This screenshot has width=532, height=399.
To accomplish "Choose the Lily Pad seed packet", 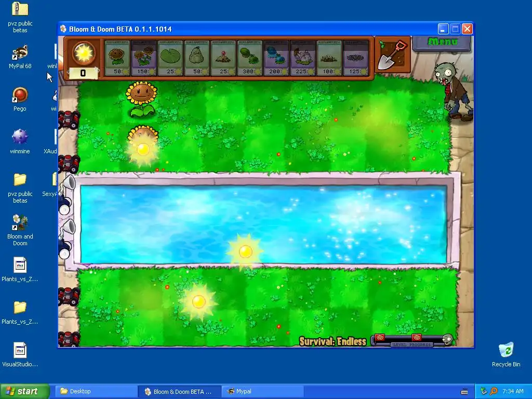I will [170, 58].
